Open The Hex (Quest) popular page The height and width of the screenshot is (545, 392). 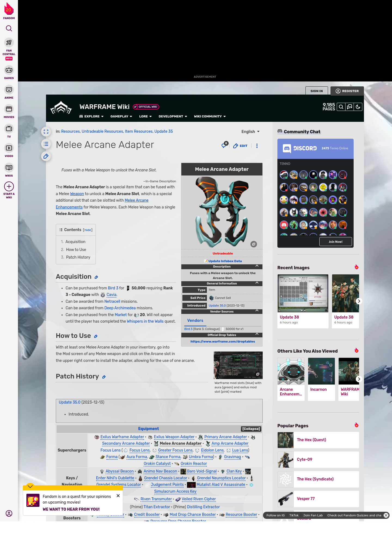[318, 440]
